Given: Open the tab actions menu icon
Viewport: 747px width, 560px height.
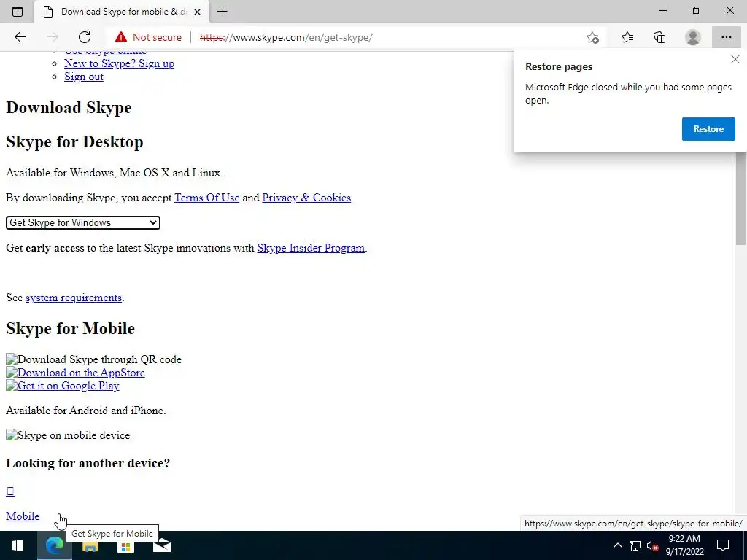Looking at the screenshot, I should [18, 12].
